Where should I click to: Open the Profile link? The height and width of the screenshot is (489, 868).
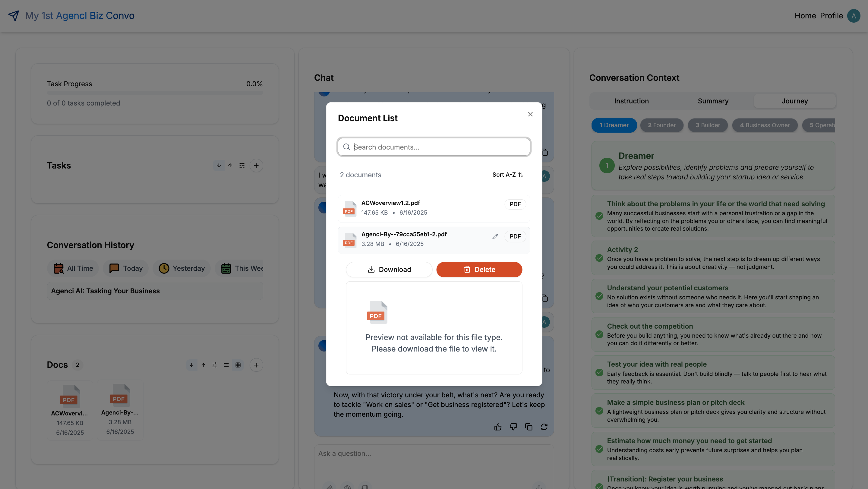[831, 16]
